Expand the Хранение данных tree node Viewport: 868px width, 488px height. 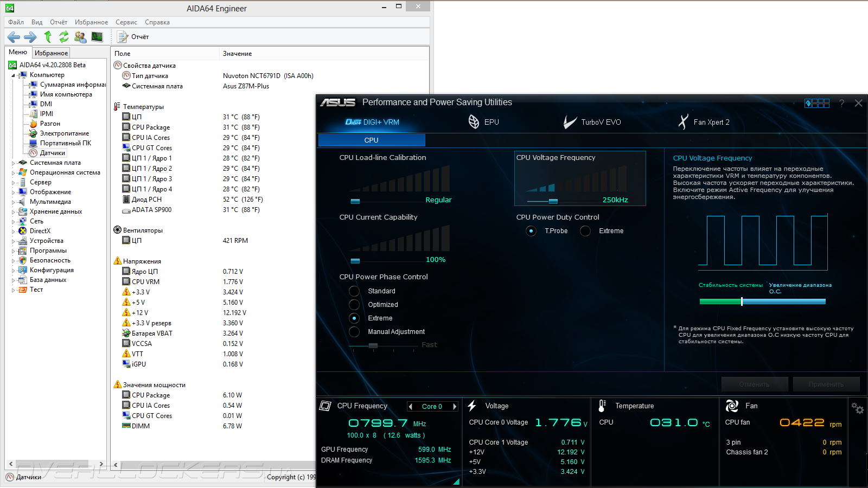13,211
